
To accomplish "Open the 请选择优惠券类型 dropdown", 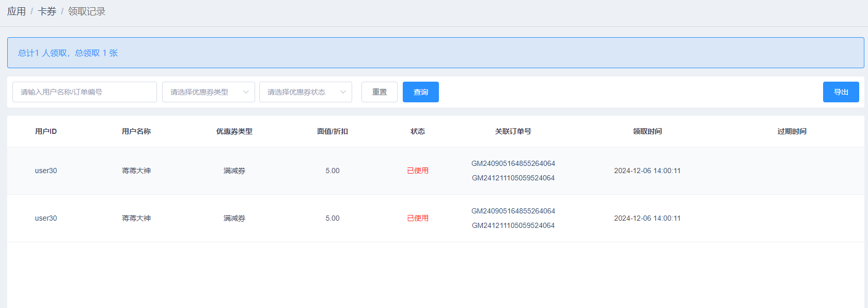I will pyautogui.click(x=209, y=92).
